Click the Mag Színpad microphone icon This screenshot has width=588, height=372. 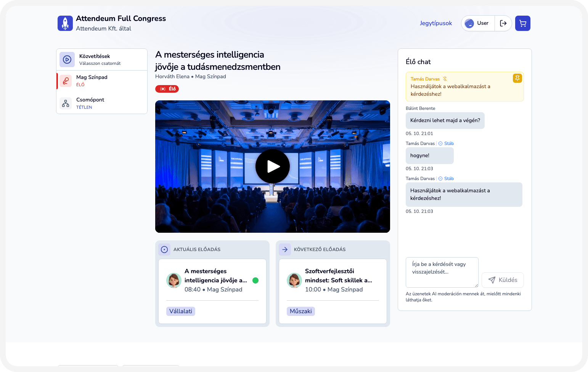click(66, 81)
